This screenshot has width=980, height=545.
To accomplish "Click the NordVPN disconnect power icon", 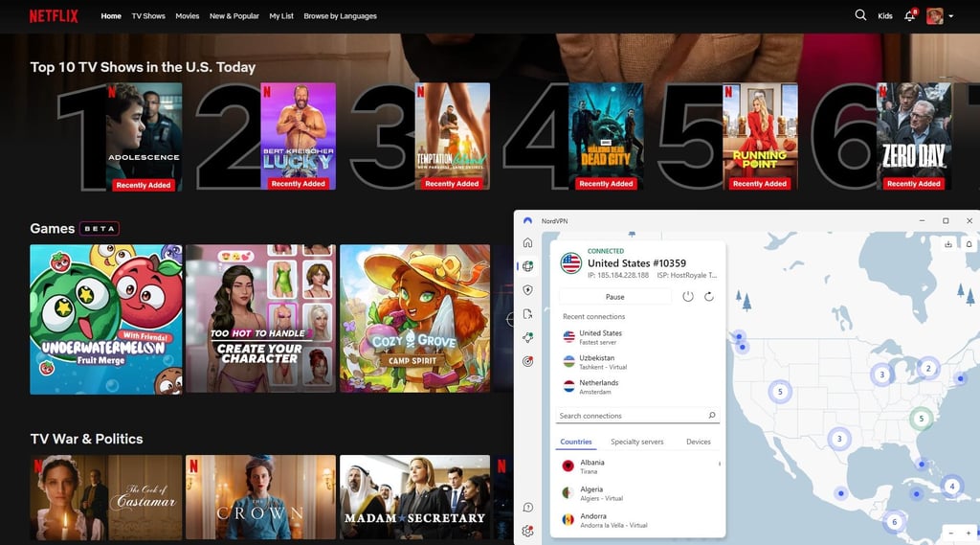I will [687, 297].
